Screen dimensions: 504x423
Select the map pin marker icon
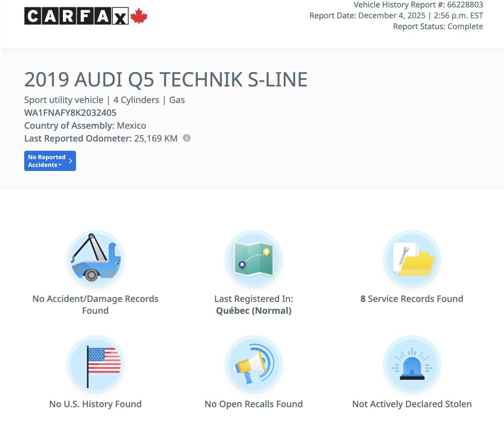242,265
